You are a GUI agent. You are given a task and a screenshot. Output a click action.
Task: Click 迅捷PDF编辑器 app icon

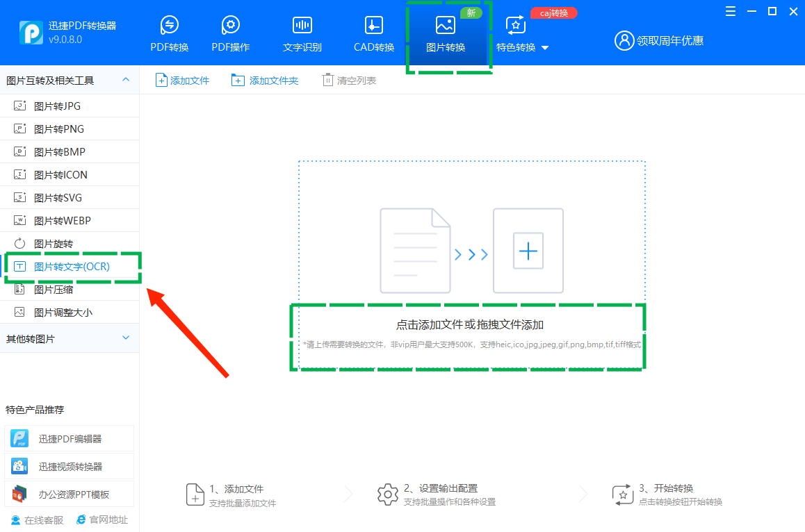coord(19,439)
